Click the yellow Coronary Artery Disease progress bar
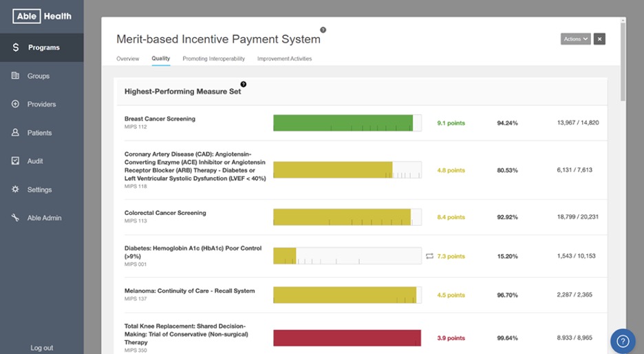The width and height of the screenshot is (644, 354). click(347, 170)
